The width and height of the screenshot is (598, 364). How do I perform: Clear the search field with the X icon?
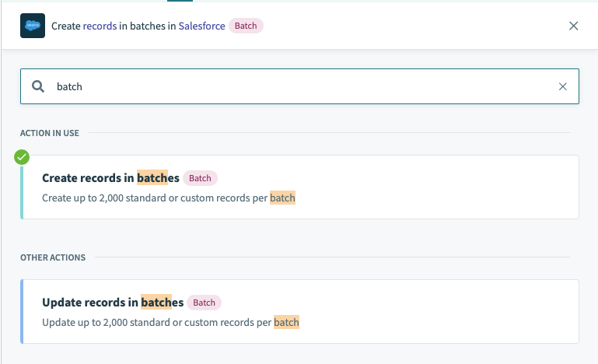coord(563,86)
